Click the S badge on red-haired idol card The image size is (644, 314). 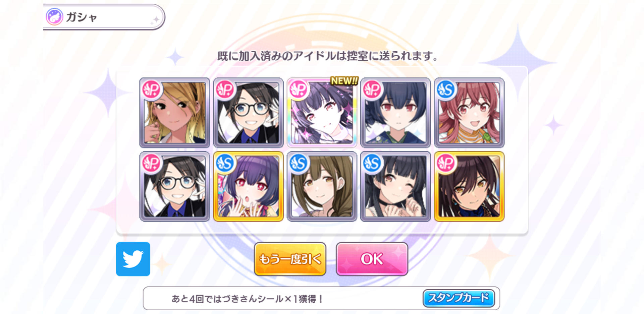(x=446, y=89)
